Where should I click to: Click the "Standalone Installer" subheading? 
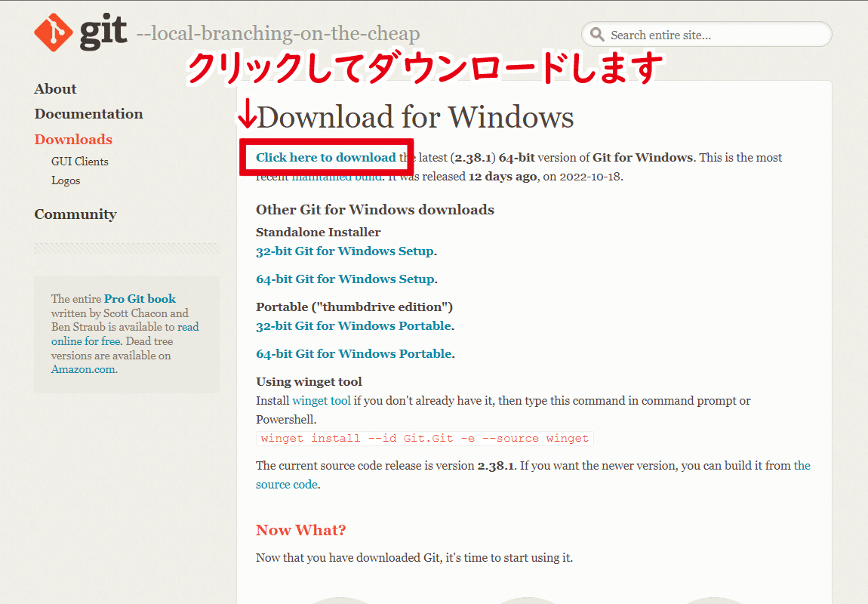tap(319, 232)
